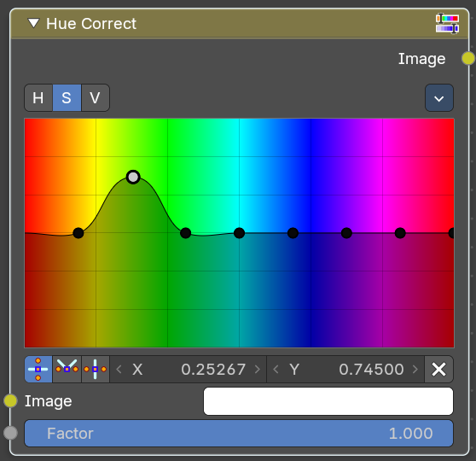Open the curve tools dropdown
Image resolution: width=476 pixels, height=461 pixels.
click(439, 98)
